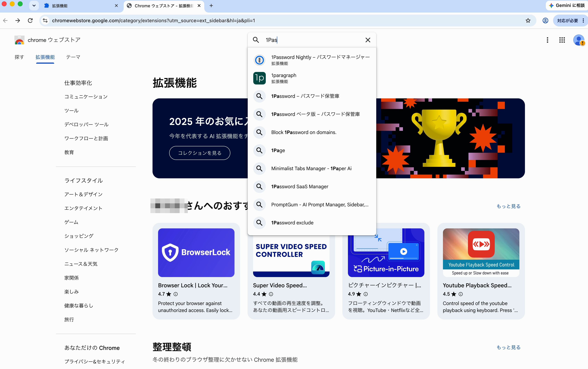Open the ソーシャル ネットワーク category
The image size is (588, 369).
91,250
